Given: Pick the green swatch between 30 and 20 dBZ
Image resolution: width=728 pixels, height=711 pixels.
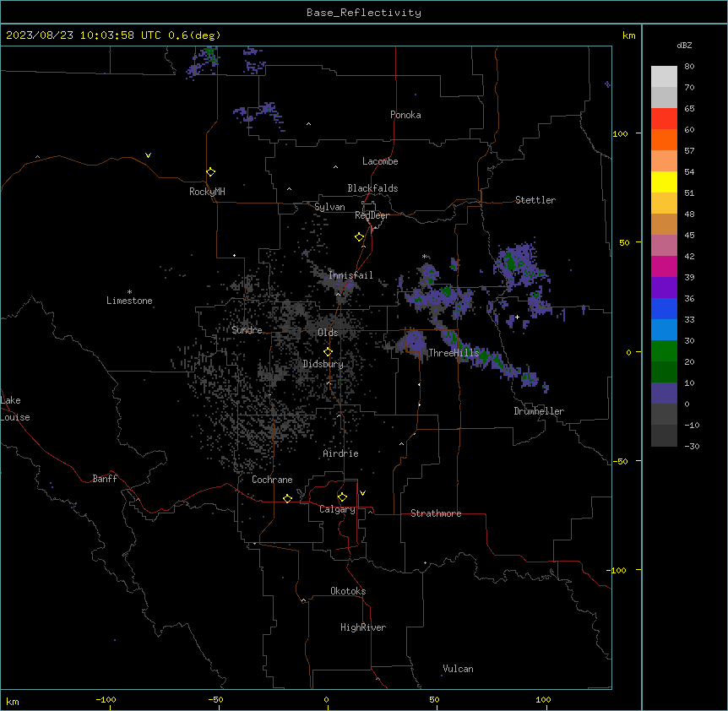Looking at the screenshot, I should click(x=664, y=351).
